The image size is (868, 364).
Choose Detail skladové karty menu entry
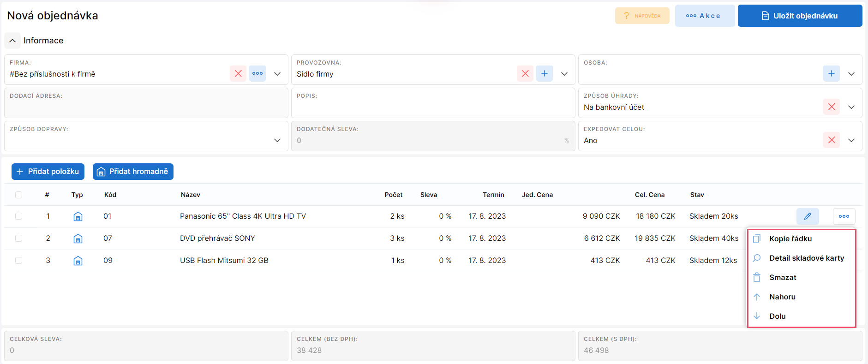[802, 258]
